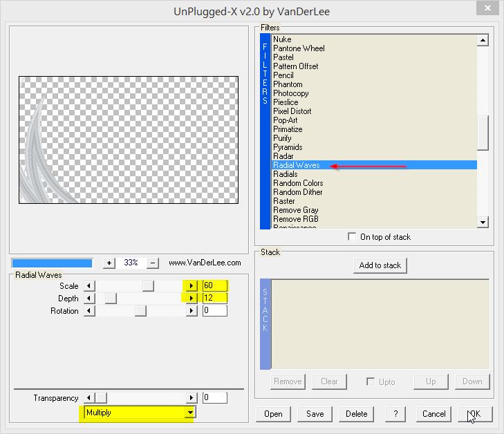504x434 pixels.
Task: Click the preview image thumbnail
Action: [x=129, y=140]
